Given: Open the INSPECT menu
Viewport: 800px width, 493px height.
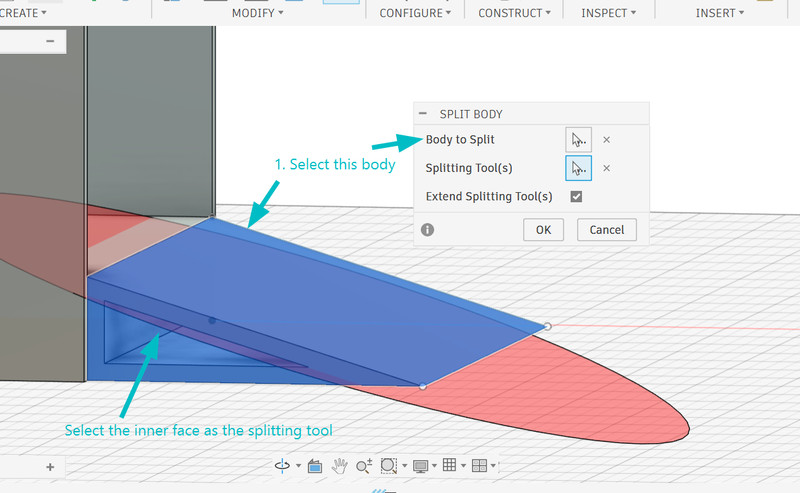Looking at the screenshot, I should [609, 13].
